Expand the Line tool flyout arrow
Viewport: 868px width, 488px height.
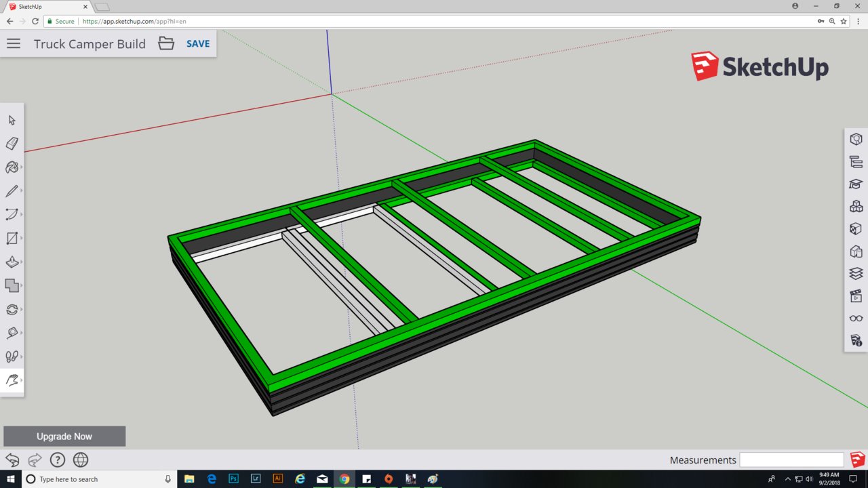pyautogui.click(x=22, y=191)
